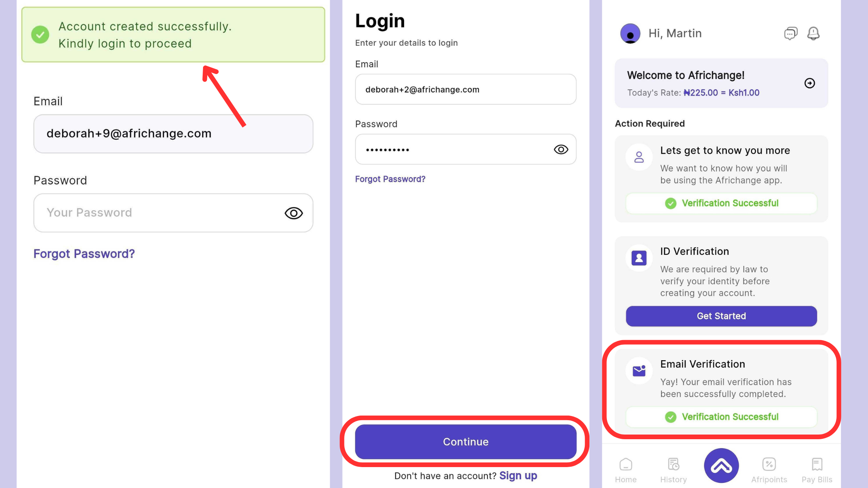Tap the central Africhange send icon

[721, 466]
